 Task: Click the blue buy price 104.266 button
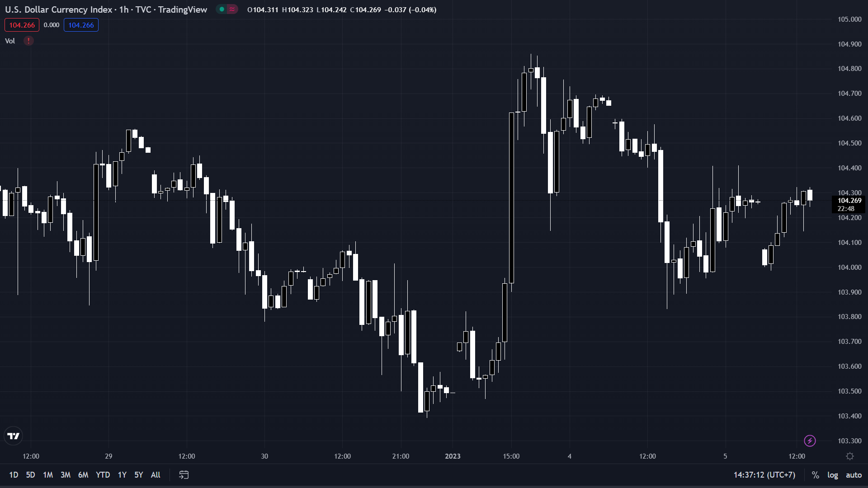tap(81, 25)
